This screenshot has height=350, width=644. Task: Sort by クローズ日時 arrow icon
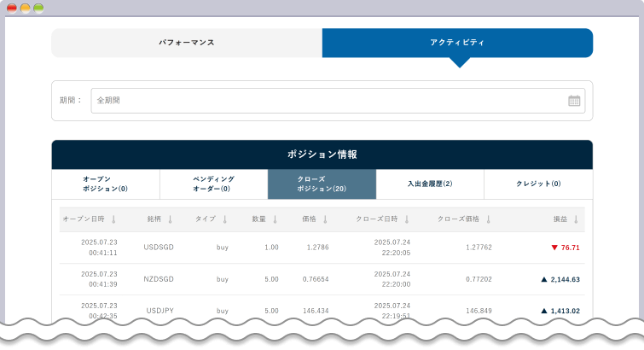pyautogui.click(x=407, y=219)
